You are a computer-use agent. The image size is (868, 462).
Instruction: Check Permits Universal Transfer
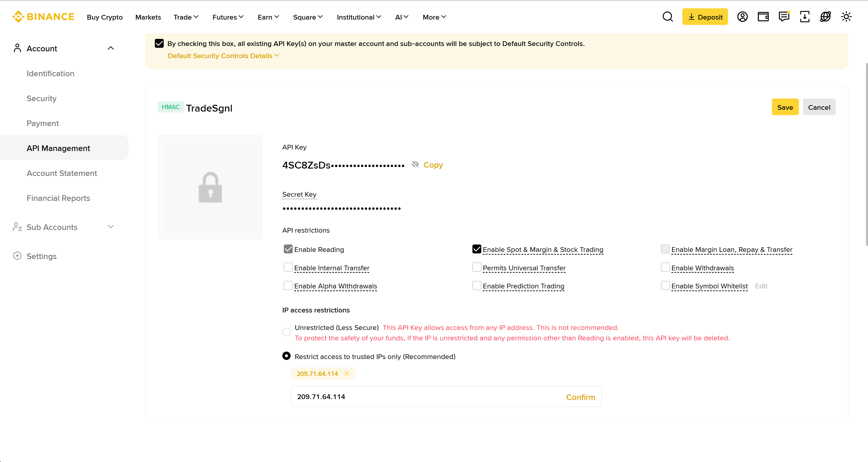(x=477, y=267)
